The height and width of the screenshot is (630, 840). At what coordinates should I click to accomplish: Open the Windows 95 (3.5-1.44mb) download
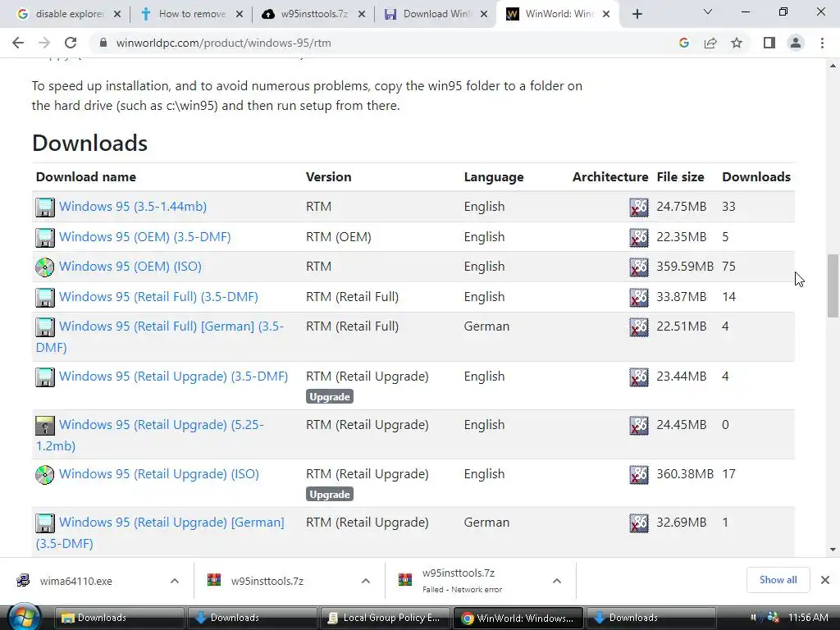[x=133, y=206]
